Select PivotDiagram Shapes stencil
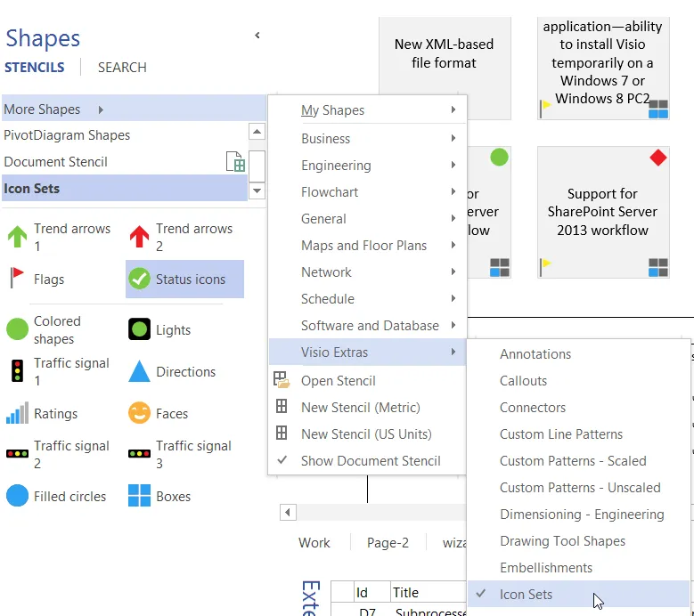This screenshot has height=616, width=694. pyautogui.click(x=124, y=135)
